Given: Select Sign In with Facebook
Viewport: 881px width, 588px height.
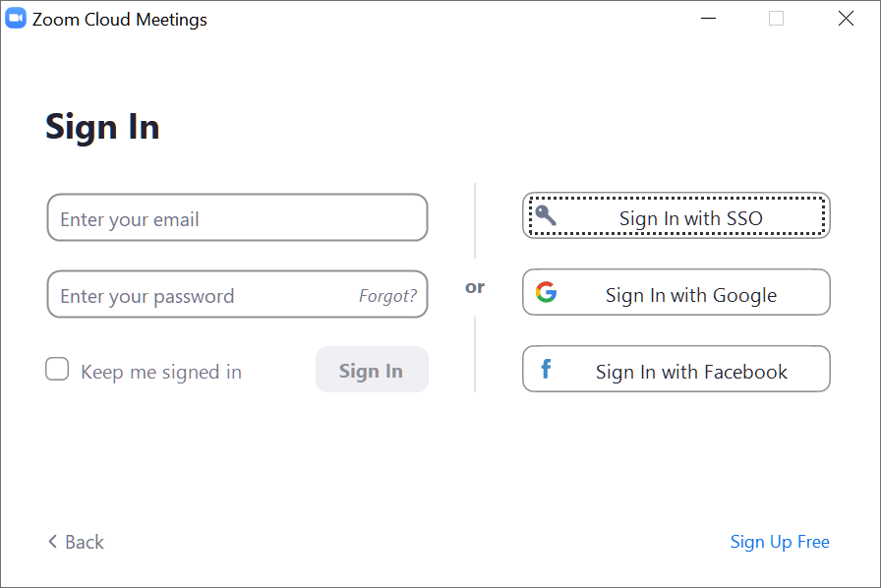Looking at the screenshot, I should click(x=690, y=372).
